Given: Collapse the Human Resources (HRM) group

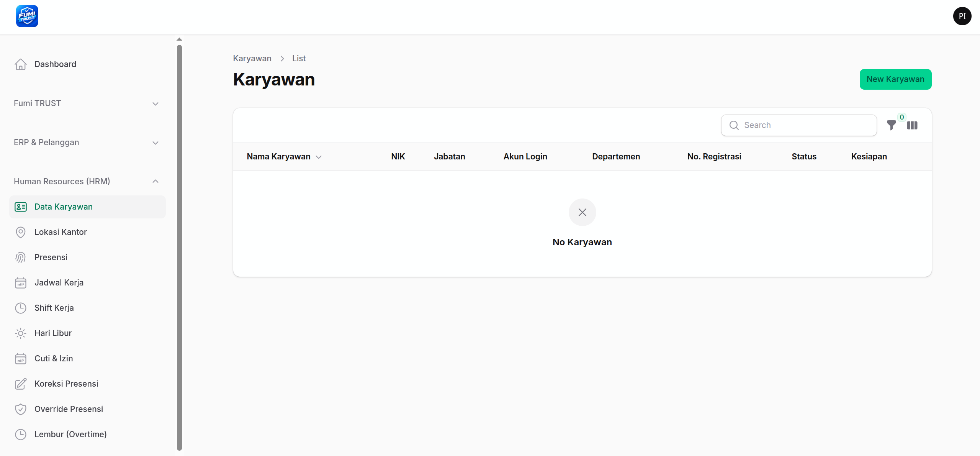Looking at the screenshot, I should pos(87,182).
